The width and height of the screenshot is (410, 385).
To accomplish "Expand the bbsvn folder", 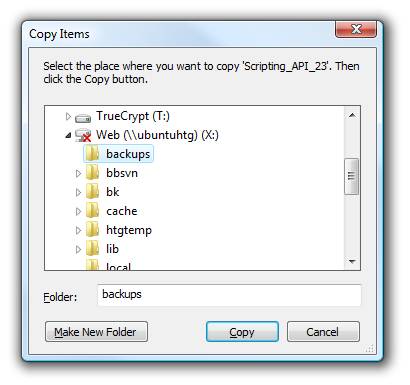I will [78, 173].
